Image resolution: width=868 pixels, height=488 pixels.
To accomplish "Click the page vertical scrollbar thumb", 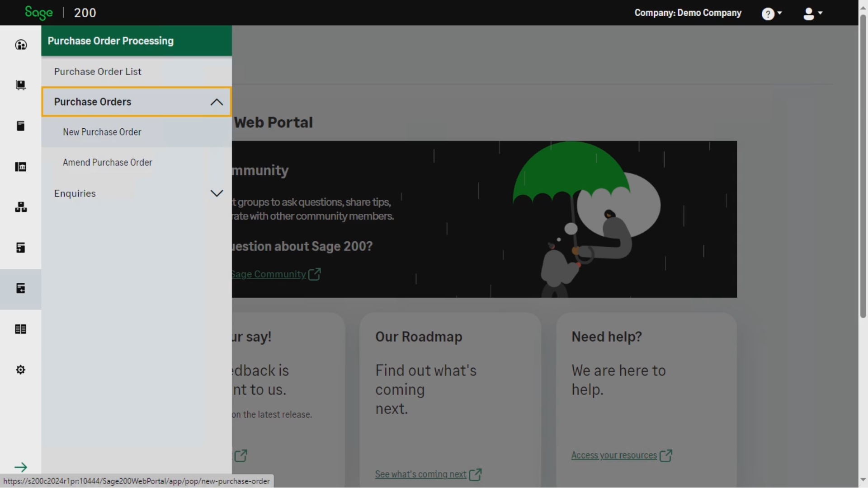I will pyautogui.click(x=863, y=166).
